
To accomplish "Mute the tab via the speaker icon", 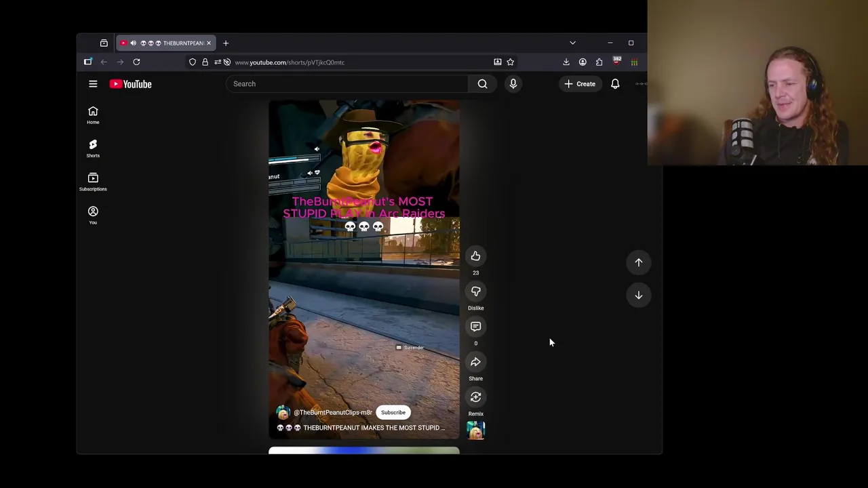I will tap(133, 43).
